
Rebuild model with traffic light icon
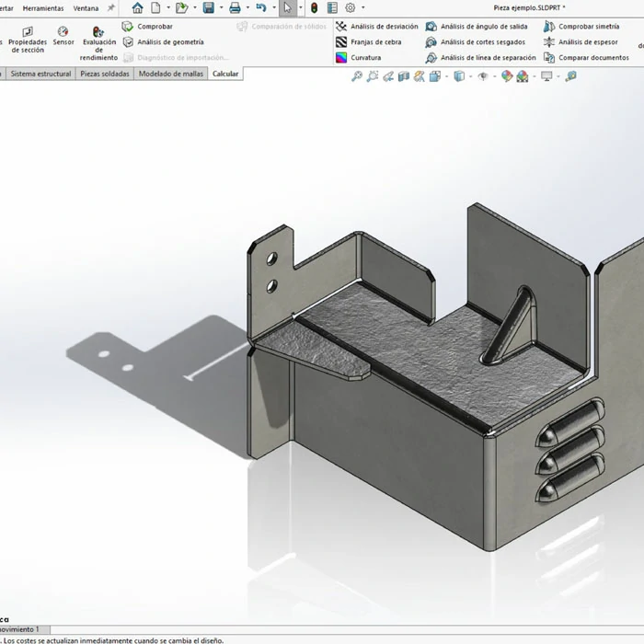pos(315,7)
